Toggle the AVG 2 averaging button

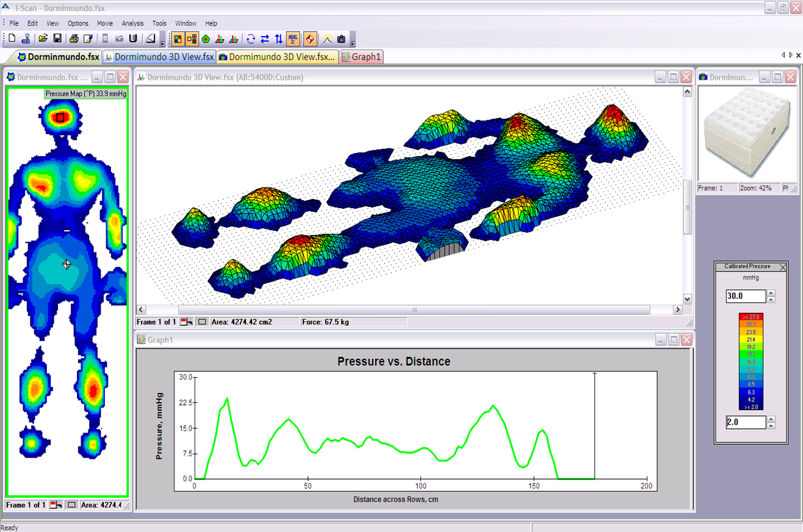(293, 39)
